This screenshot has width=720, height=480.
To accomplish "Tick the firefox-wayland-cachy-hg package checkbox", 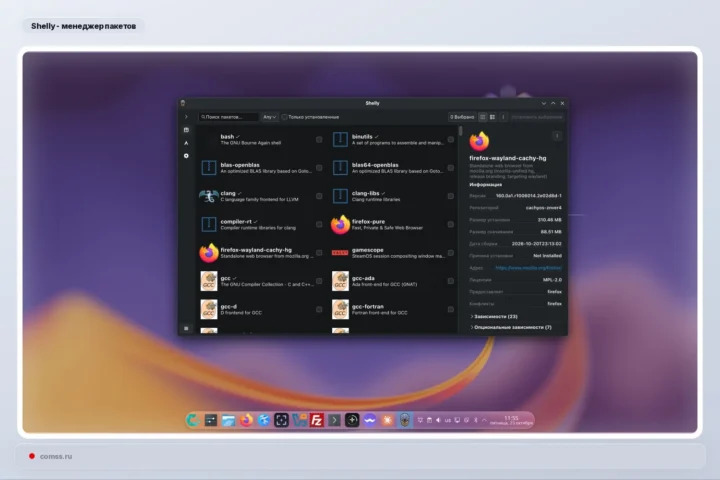I will [x=319, y=253].
